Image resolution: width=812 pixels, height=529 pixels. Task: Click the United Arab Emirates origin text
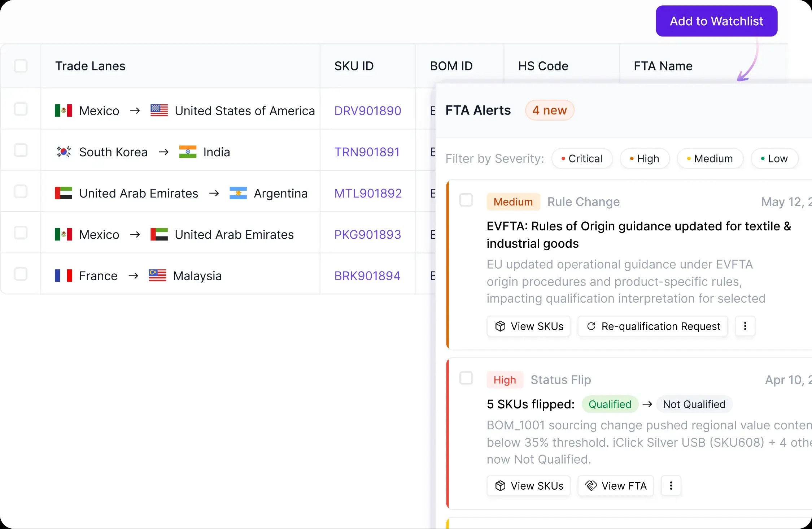click(139, 193)
